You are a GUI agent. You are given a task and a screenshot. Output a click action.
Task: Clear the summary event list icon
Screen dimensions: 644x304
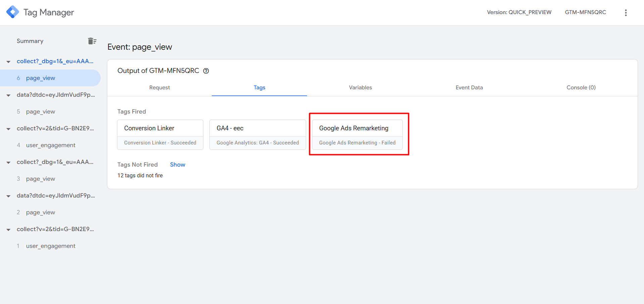pyautogui.click(x=92, y=41)
